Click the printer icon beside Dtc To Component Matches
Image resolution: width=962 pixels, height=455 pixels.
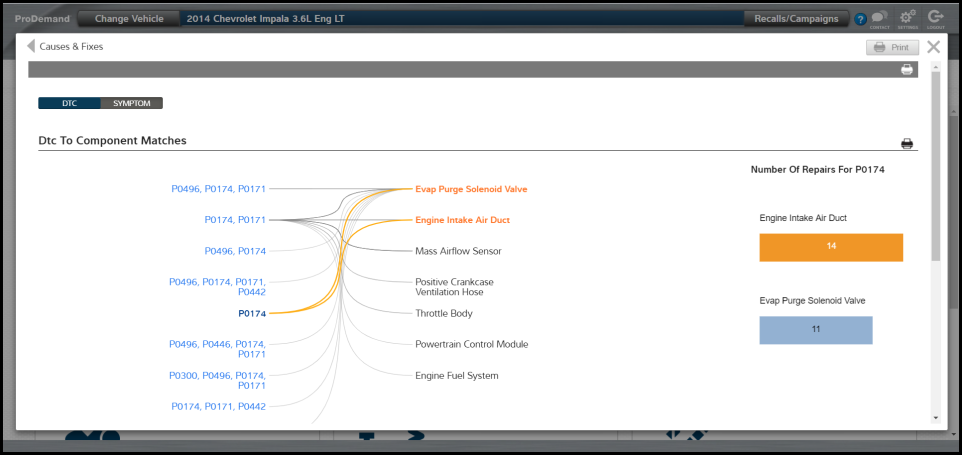907,144
